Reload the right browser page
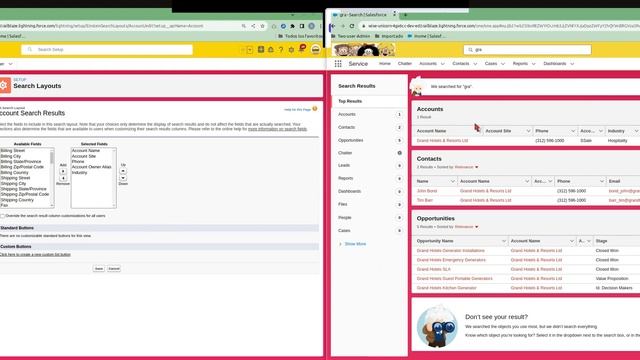This screenshot has height=360, width=640. point(352,26)
